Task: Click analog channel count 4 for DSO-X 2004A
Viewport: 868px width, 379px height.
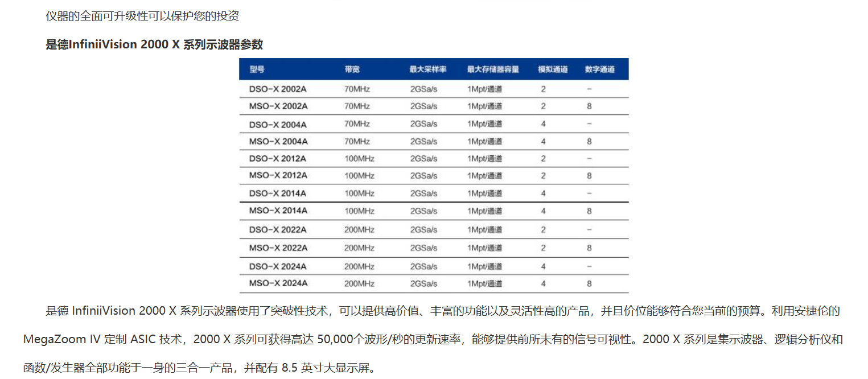Action: pos(544,124)
